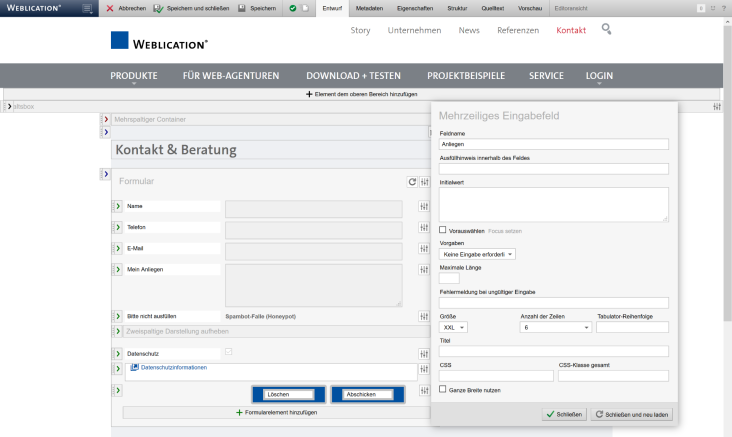Open the Quelltext tab
Screen dimensions: 732x437
493,8
